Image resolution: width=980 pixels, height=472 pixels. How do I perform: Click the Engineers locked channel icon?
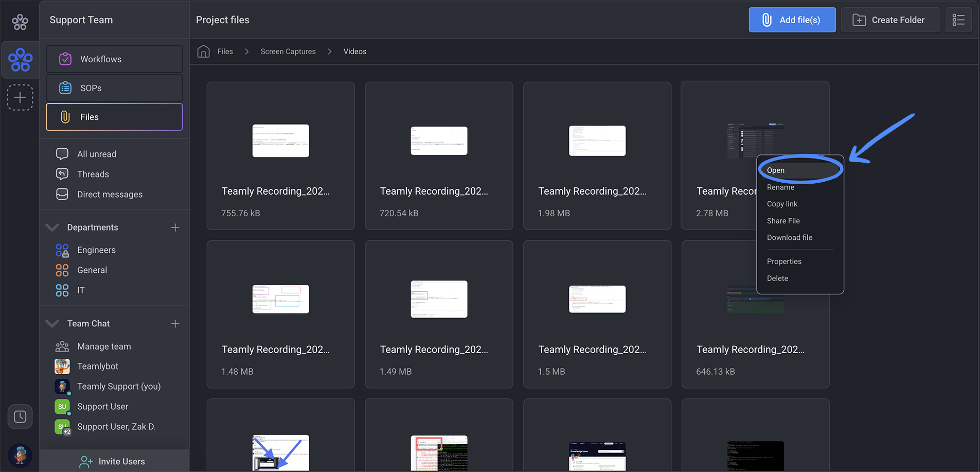tap(62, 250)
